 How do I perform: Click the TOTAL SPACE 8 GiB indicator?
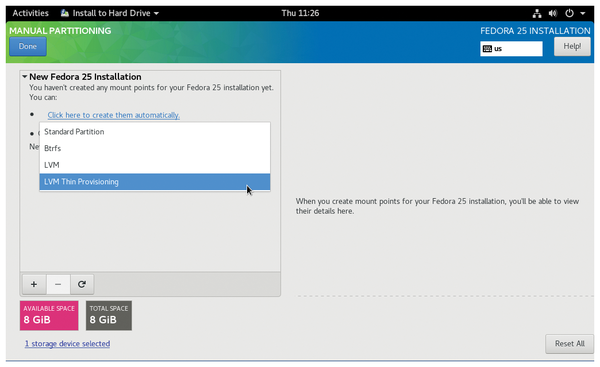[109, 315]
